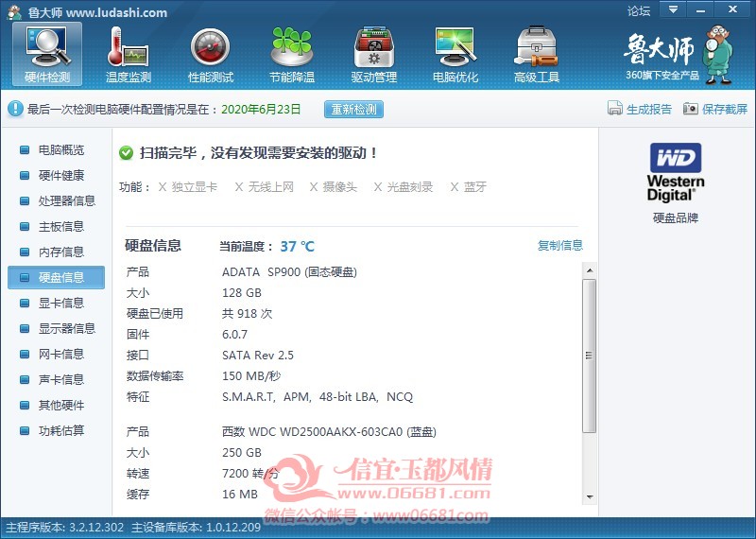This screenshot has height=539, width=756.
Task: Click the scrollbar down arrow in disk info
Action: coord(590,497)
